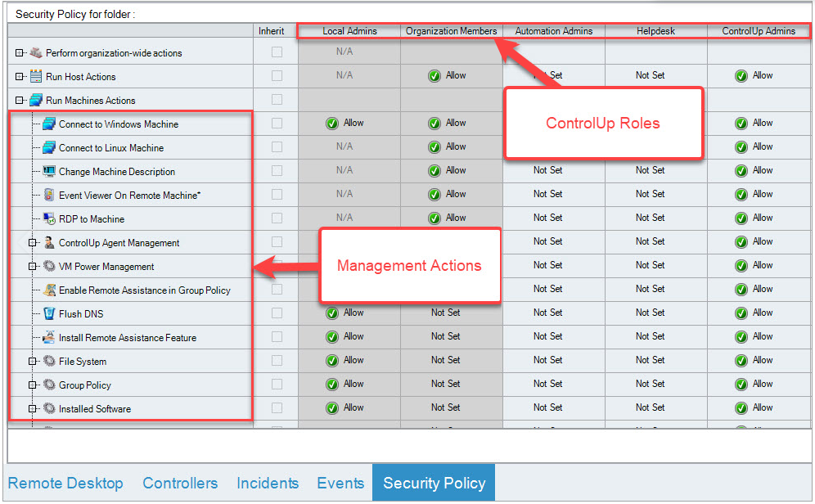
Task: Click the Change Machine Description icon
Action: click(x=49, y=171)
